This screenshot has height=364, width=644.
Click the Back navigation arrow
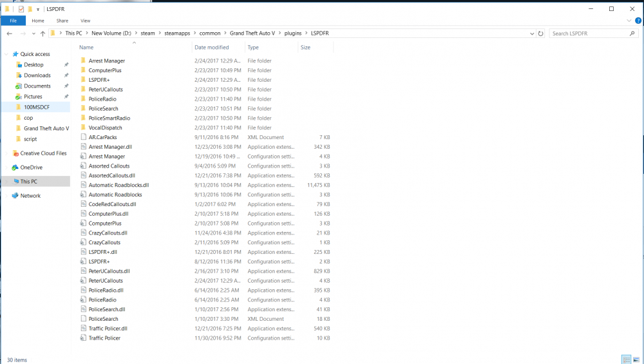pyautogui.click(x=10, y=34)
